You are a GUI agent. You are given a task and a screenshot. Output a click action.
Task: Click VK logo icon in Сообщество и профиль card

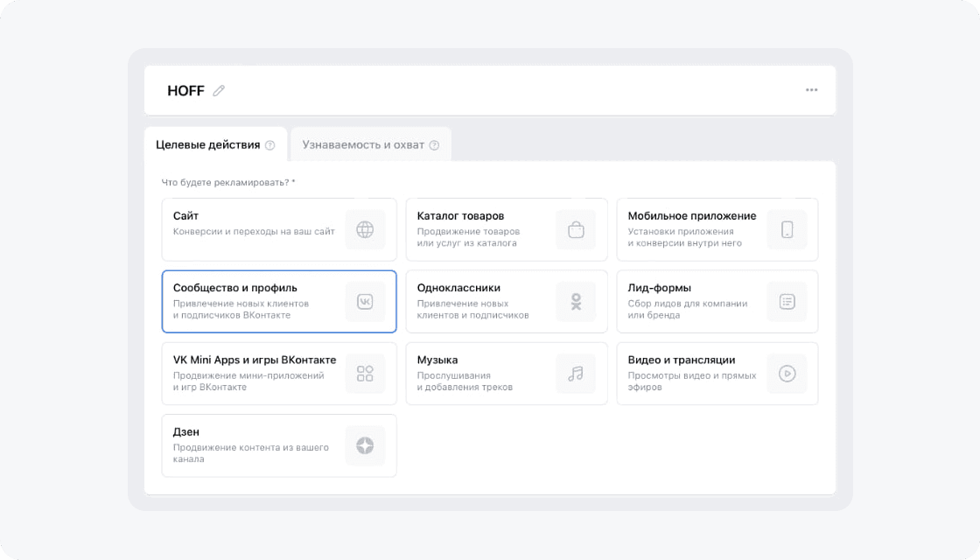[x=365, y=301]
